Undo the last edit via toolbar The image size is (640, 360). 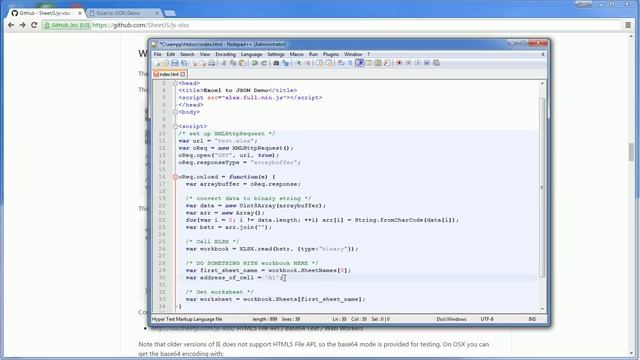pyautogui.click(x=254, y=63)
